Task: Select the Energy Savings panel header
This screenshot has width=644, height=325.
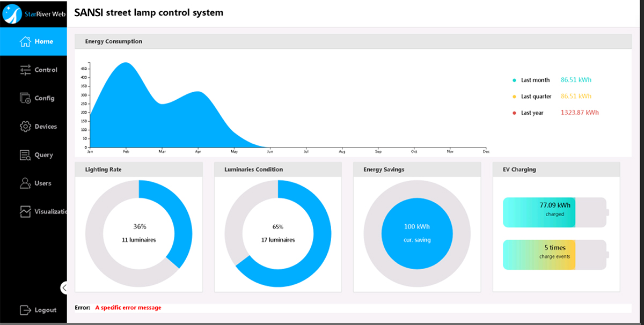Action: coord(417,169)
